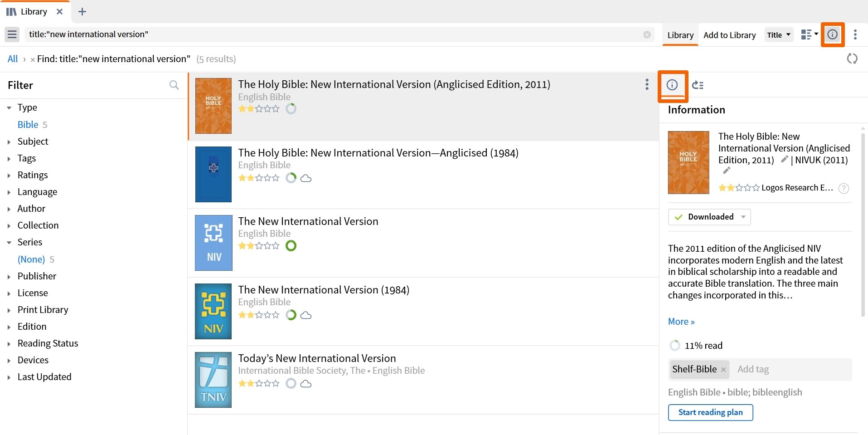The width and height of the screenshot is (868, 435).
Task: Expand the Devices filter section
Action: point(9,361)
